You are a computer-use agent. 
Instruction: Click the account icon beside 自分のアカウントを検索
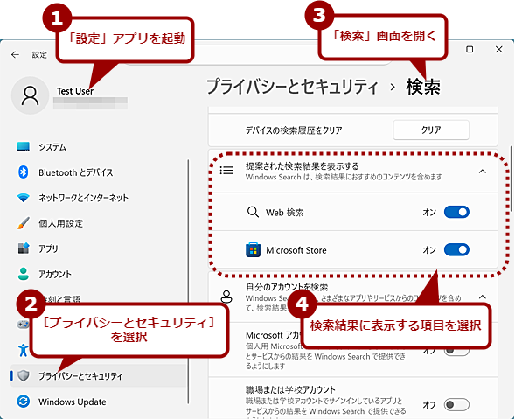pos(226,297)
